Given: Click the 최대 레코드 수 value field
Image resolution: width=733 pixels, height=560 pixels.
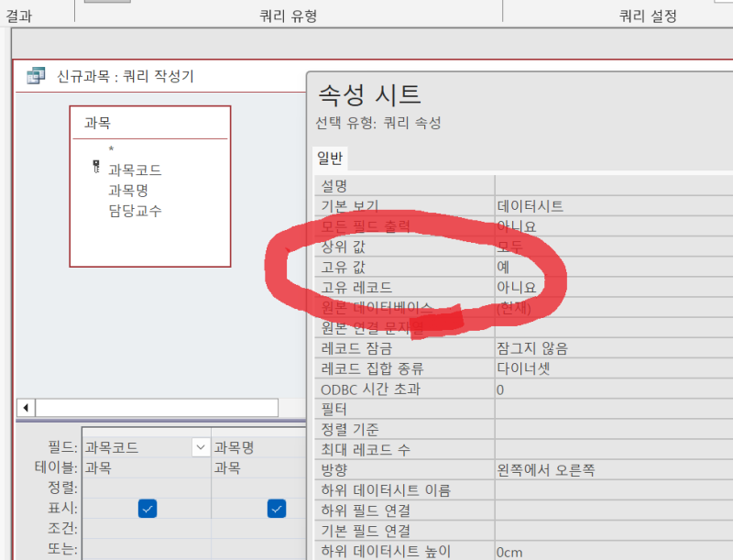Looking at the screenshot, I should [x=614, y=450].
